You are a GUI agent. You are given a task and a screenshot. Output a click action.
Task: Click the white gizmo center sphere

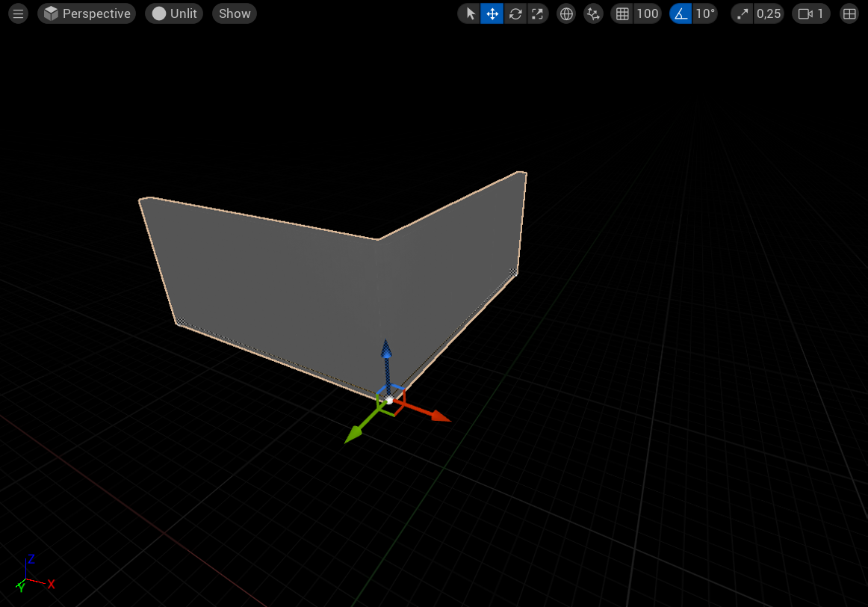pos(390,400)
